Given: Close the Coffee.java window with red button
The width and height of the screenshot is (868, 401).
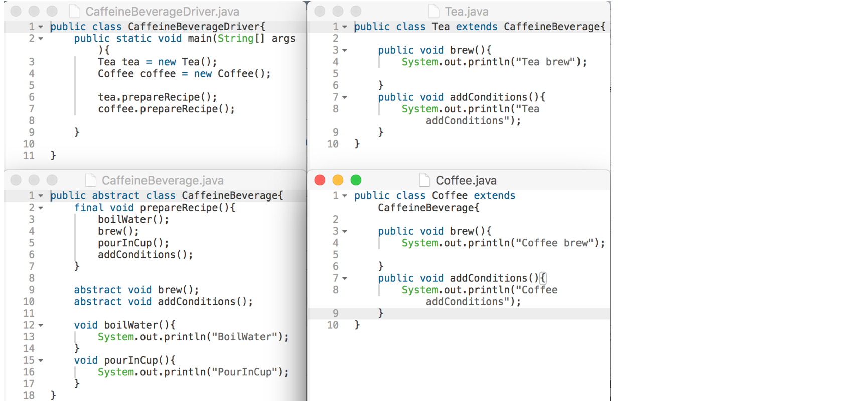Looking at the screenshot, I should (320, 180).
